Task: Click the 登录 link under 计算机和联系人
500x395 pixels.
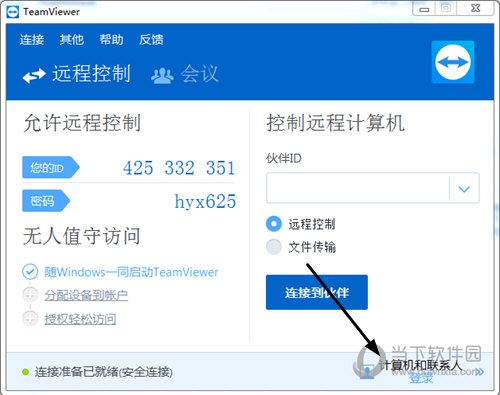Action: tap(421, 378)
